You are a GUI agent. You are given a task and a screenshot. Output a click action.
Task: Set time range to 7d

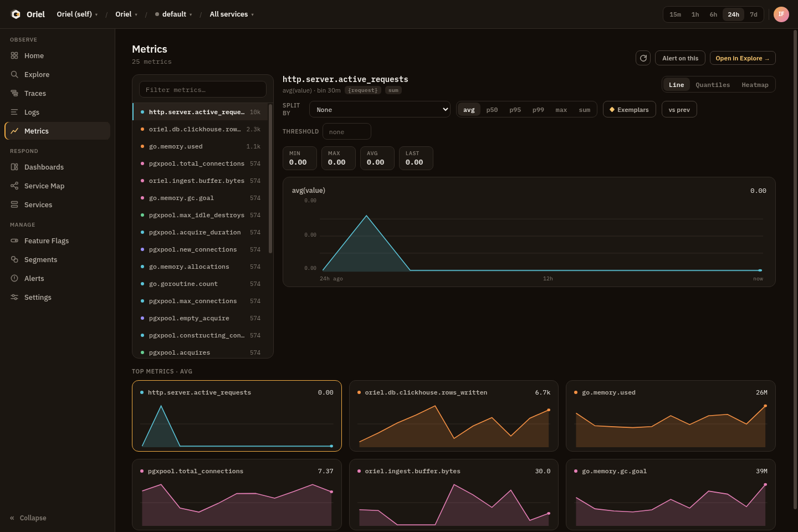point(754,14)
